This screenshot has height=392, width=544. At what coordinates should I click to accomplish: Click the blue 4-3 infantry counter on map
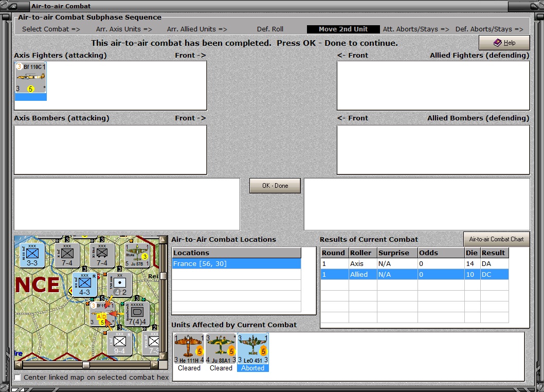[x=85, y=284]
